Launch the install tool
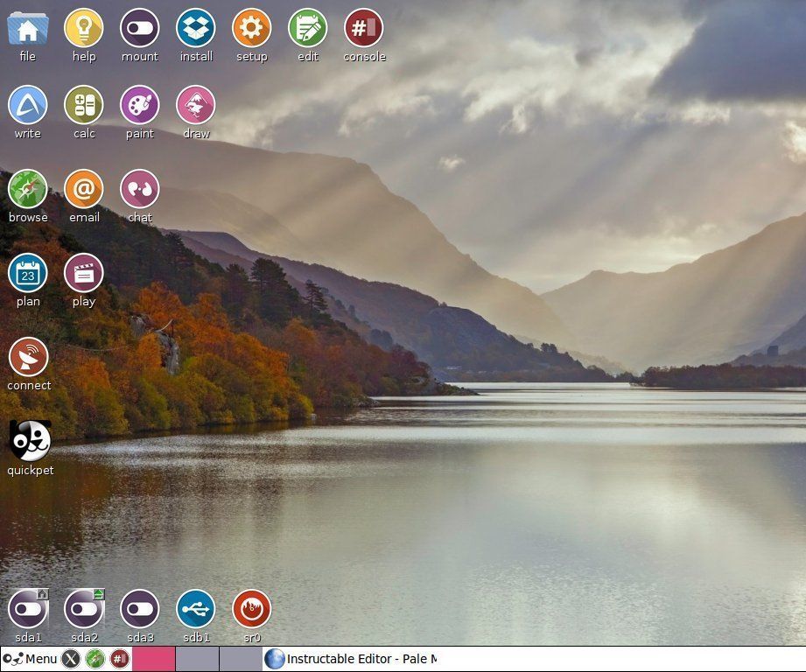This screenshot has width=806, height=672. 195,28
